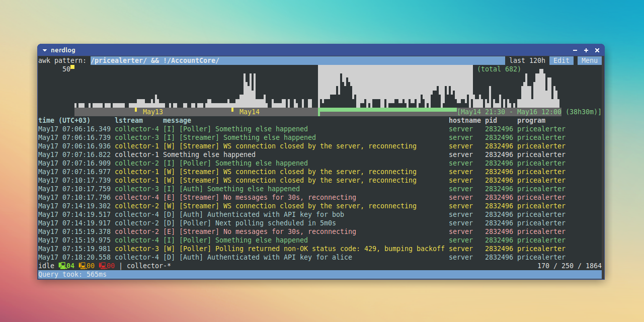Viewport: 644px width, 322px height.
Task: Maximize the nerdlog window
Action: (586, 50)
